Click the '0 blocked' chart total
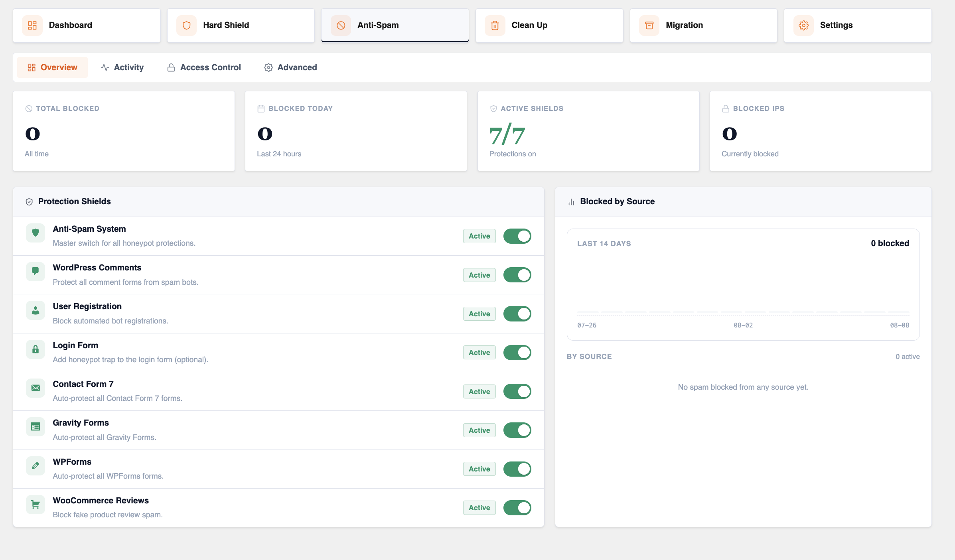 890,243
